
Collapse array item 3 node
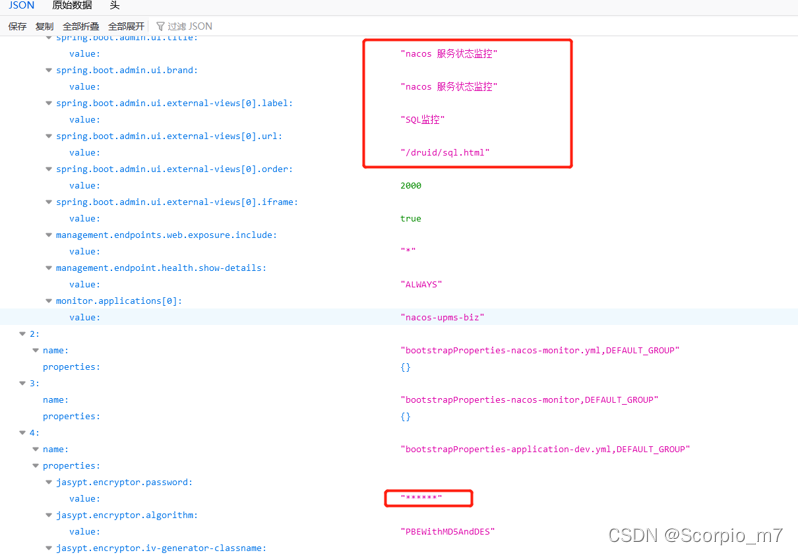[x=22, y=384]
